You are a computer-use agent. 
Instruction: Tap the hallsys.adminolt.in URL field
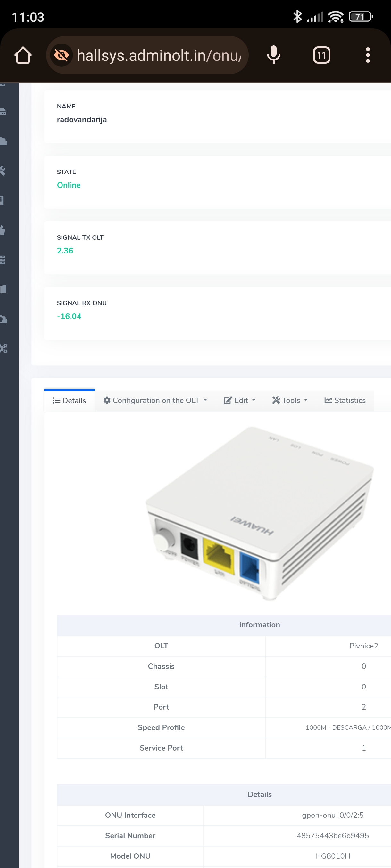pyautogui.click(x=159, y=55)
